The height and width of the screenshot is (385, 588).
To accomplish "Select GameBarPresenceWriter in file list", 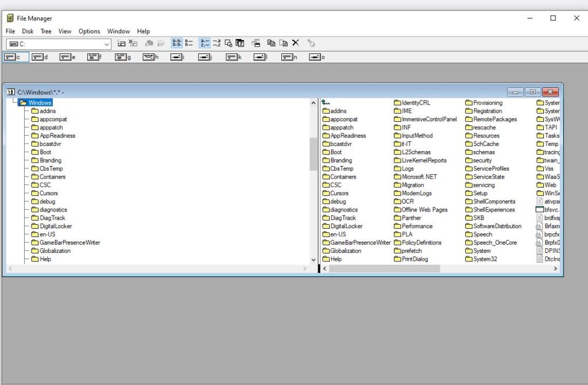I will 357,242.
